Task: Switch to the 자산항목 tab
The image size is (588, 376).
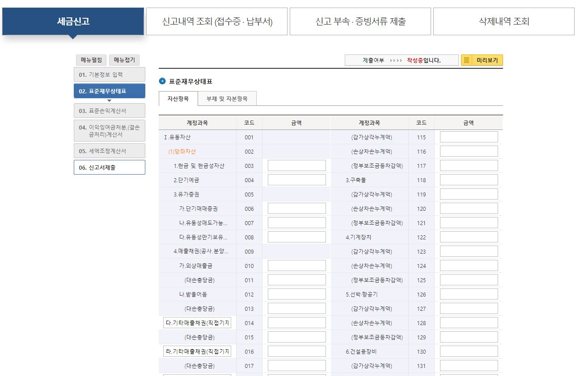Action: (x=178, y=99)
